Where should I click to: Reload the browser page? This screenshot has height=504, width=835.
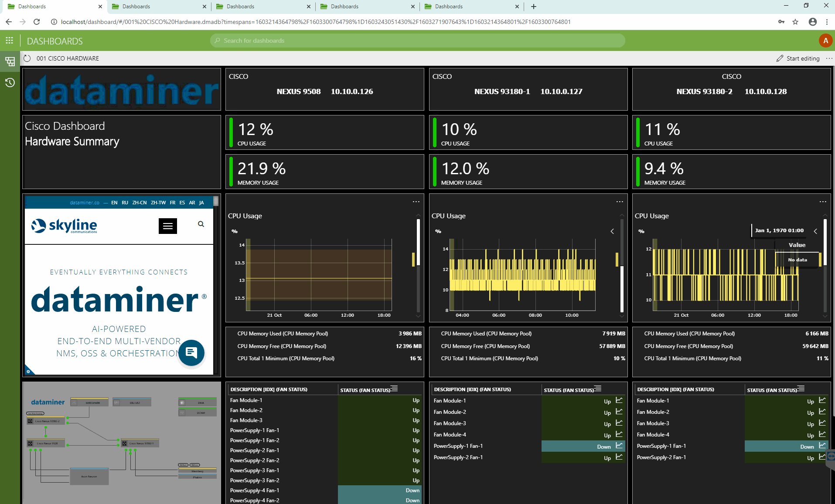click(37, 22)
